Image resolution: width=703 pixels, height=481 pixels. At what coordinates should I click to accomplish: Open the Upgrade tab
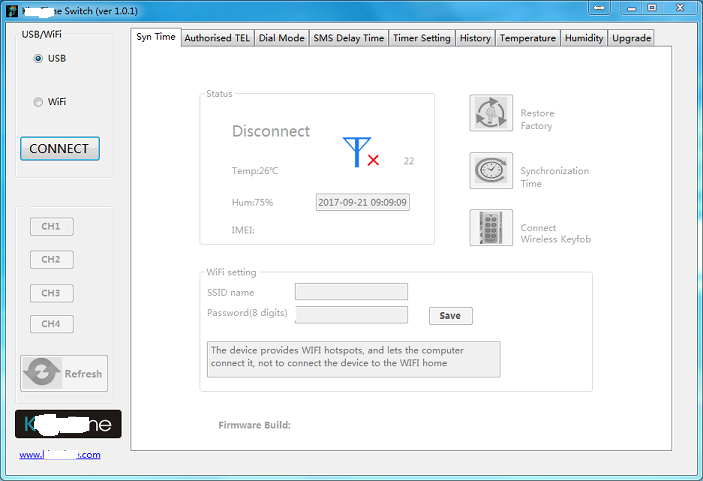click(631, 38)
